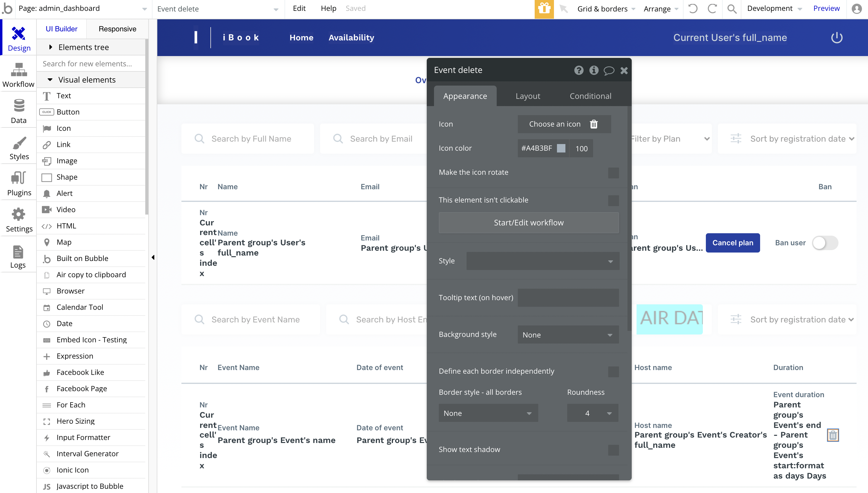Click the search magnifier in top bar

point(731,9)
